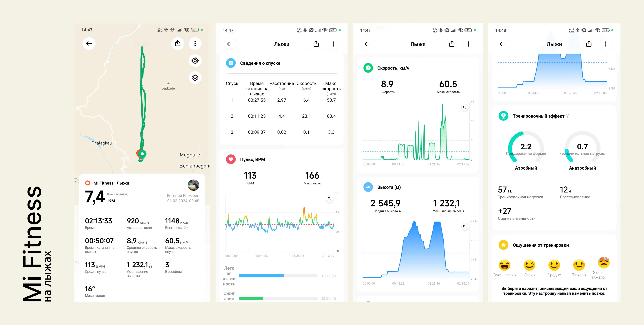Tap 16° Макс. уклон value

click(90, 289)
